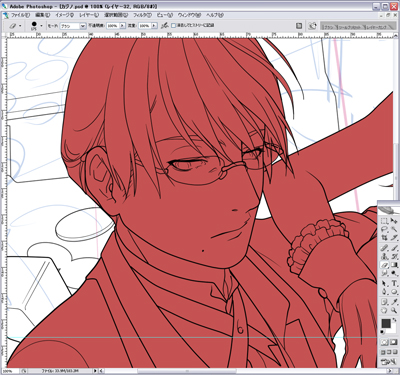This screenshot has width=400, height=375.
Task: Select the Rectangular Marquee tool
Action: point(384,221)
